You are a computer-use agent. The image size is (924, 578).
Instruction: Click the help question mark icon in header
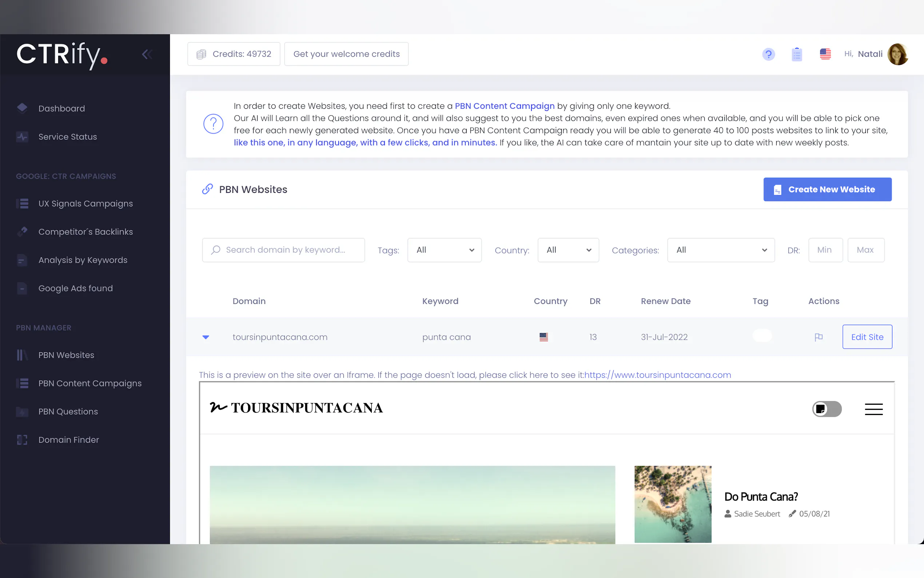coord(768,54)
